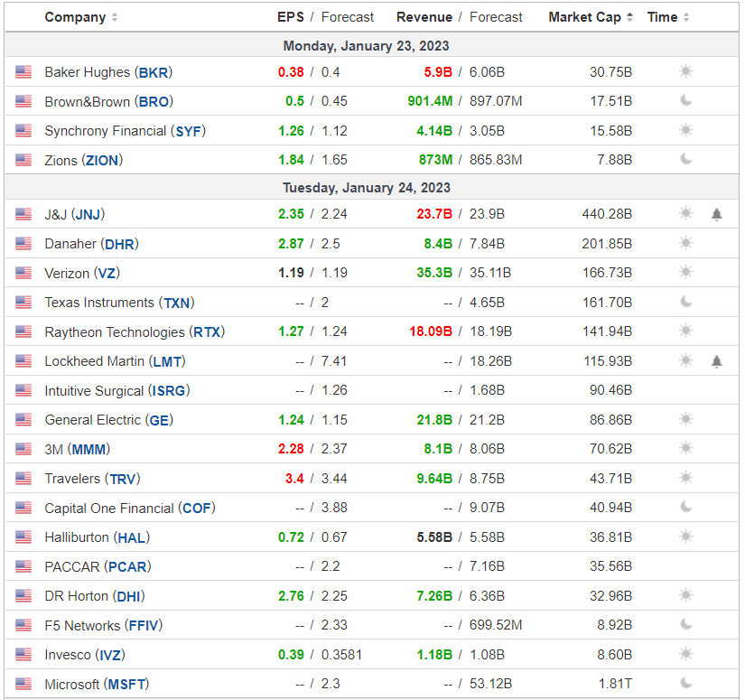Open the MMM ticker link
The image size is (745, 700).
click(x=88, y=450)
